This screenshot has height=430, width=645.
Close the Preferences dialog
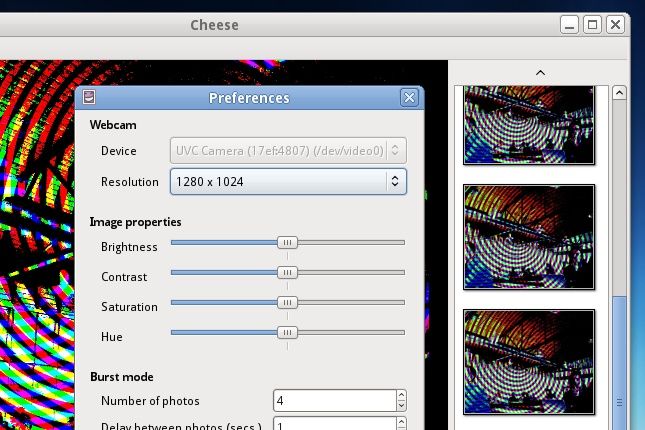[x=409, y=98]
